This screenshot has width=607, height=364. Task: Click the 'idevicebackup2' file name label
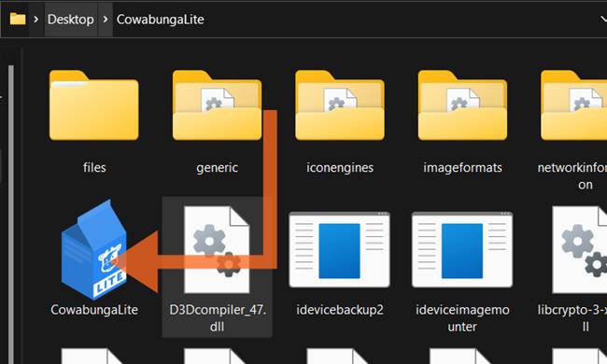click(x=340, y=310)
